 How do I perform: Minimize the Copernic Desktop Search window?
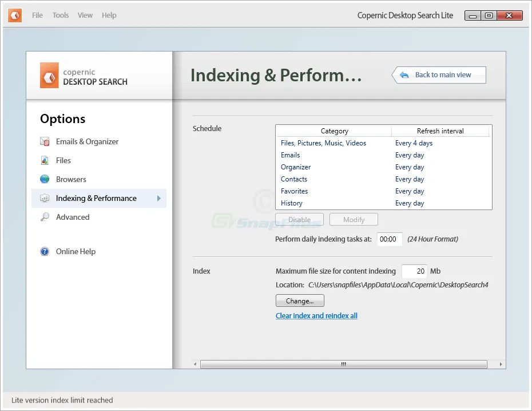pos(473,15)
